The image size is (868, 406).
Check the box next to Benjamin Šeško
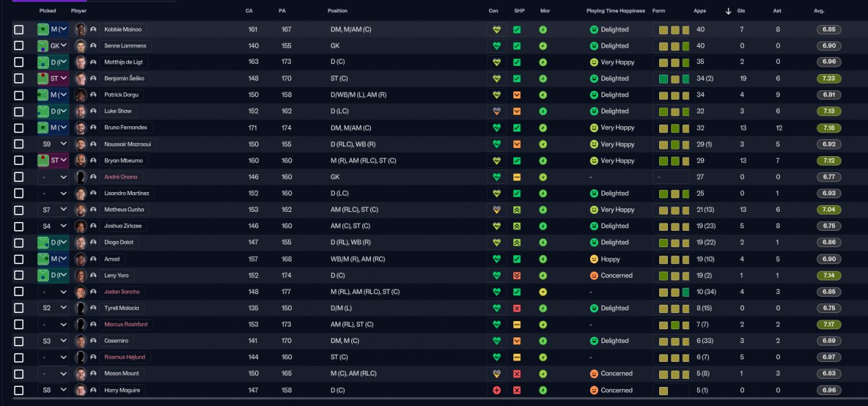pos(18,79)
